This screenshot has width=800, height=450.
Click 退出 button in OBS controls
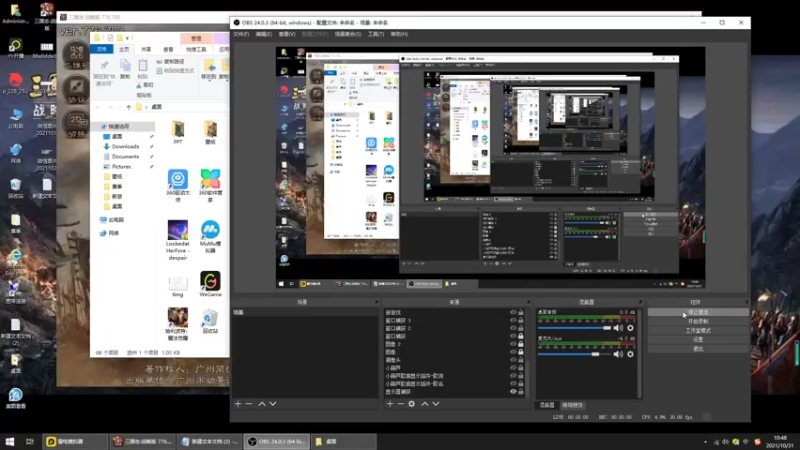(698, 349)
